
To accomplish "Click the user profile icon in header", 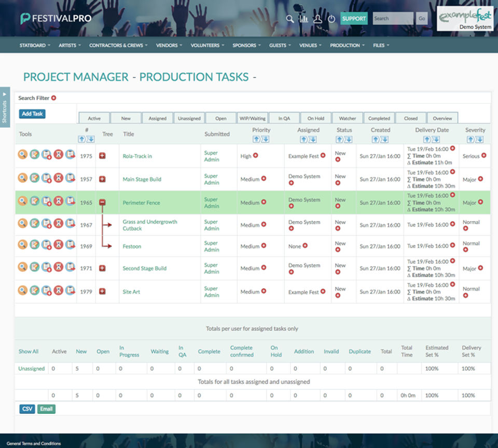I will click(x=317, y=19).
